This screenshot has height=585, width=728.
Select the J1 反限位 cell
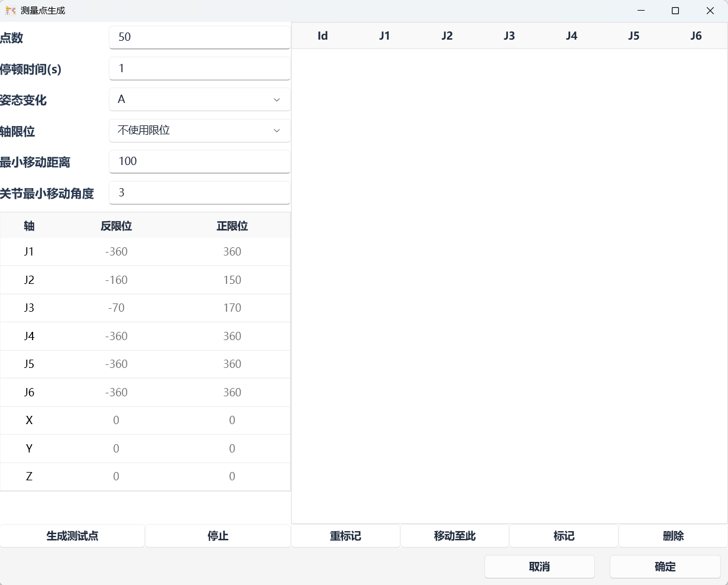pos(117,252)
